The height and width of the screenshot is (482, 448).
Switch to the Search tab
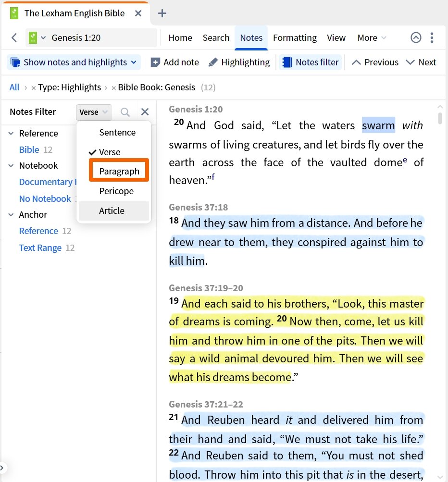pos(216,38)
